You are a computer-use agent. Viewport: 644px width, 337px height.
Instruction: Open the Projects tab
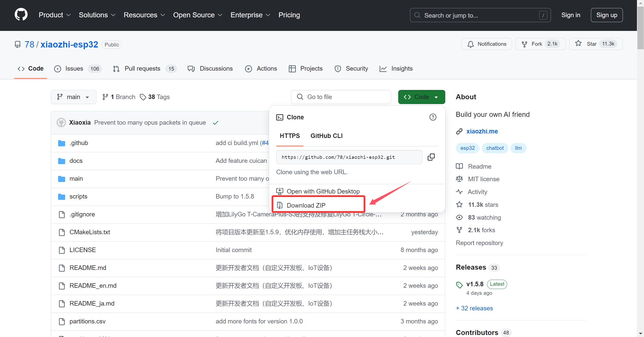click(306, 69)
